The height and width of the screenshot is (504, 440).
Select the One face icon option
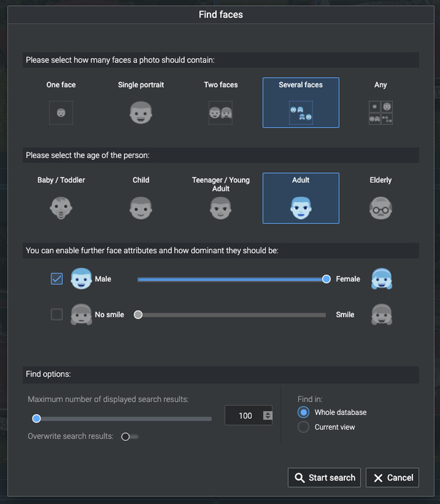coord(61,112)
